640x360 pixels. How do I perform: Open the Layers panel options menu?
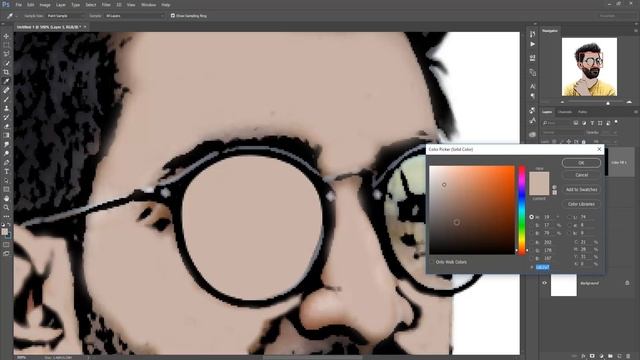point(636,112)
